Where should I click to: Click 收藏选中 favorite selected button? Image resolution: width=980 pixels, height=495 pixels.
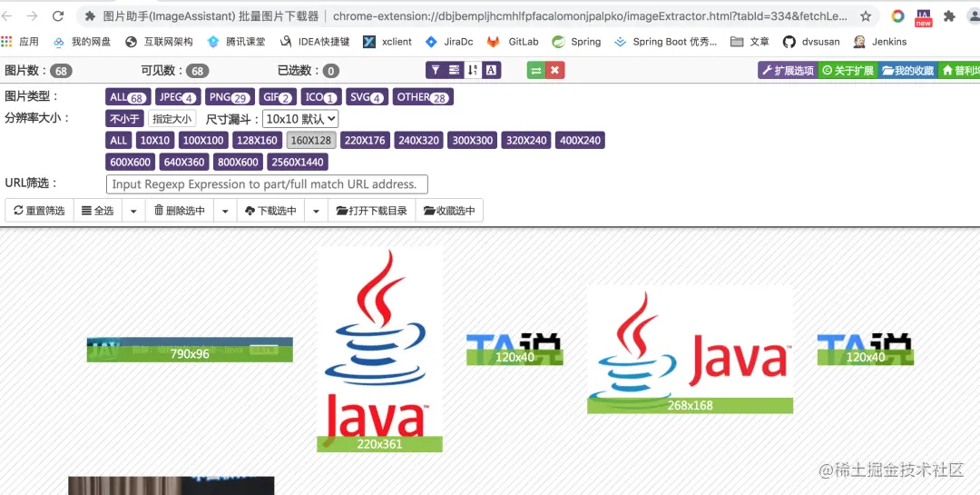(449, 211)
